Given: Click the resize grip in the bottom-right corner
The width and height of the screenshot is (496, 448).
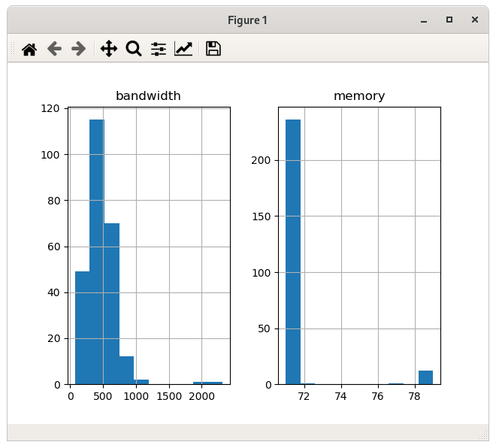Looking at the screenshot, I should pos(483,436).
